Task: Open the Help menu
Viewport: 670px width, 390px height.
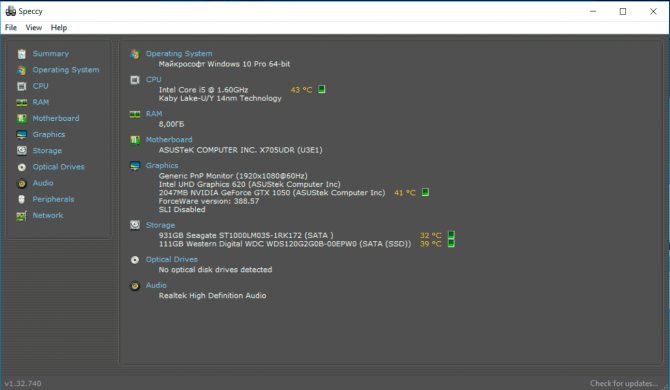Action: (x=59, y=28)
